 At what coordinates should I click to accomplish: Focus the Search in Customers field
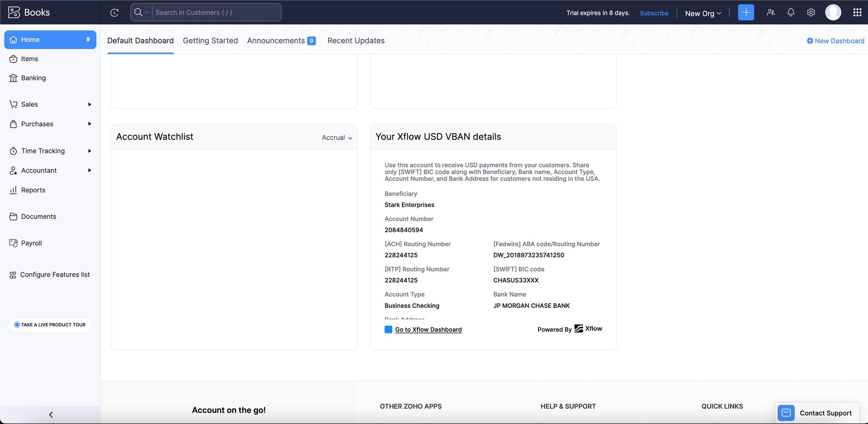(215, 13)
